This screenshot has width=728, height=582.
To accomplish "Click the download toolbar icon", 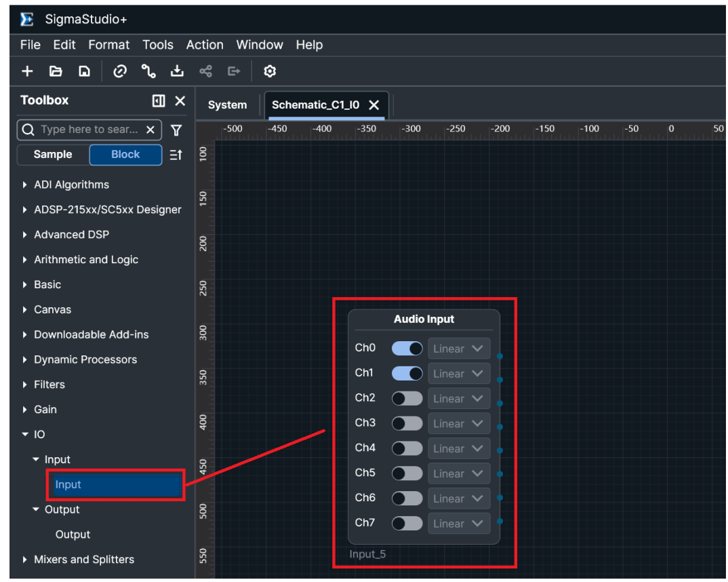I will coord(177,71).
